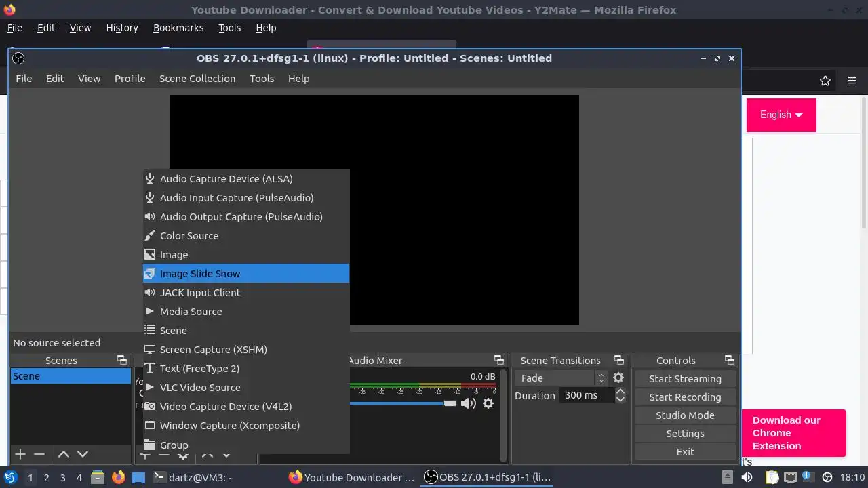
Task: Open OBS Profile menu
Action: (130, 79)
